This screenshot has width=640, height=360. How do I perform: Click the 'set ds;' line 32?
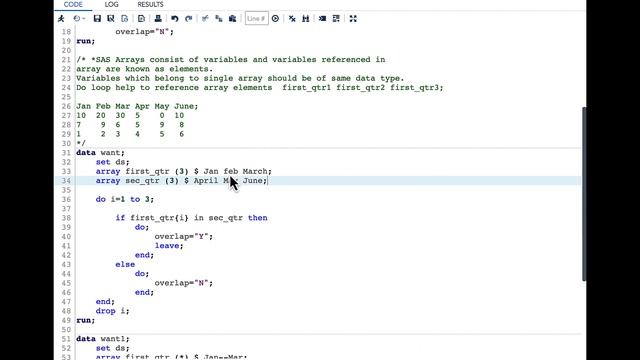[113, 162]
